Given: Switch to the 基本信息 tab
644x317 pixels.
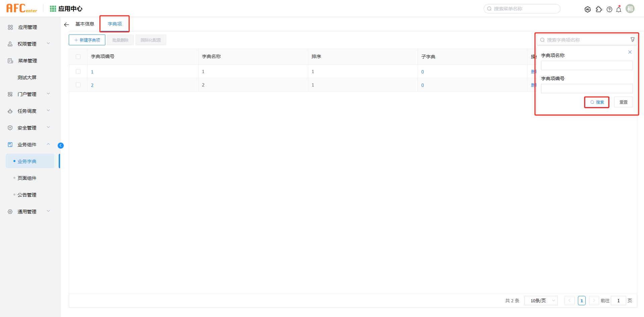Looking at the screenshot, I should [x=85, y=24].
